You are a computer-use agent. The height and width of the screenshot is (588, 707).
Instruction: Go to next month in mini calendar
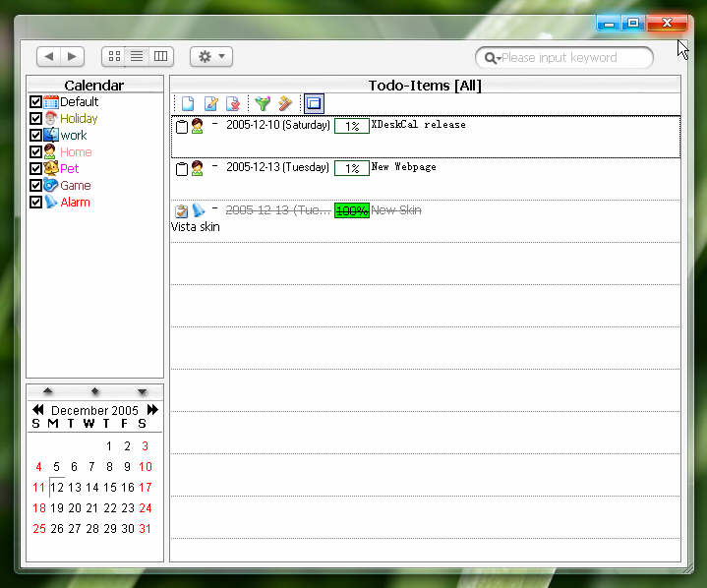152,409
